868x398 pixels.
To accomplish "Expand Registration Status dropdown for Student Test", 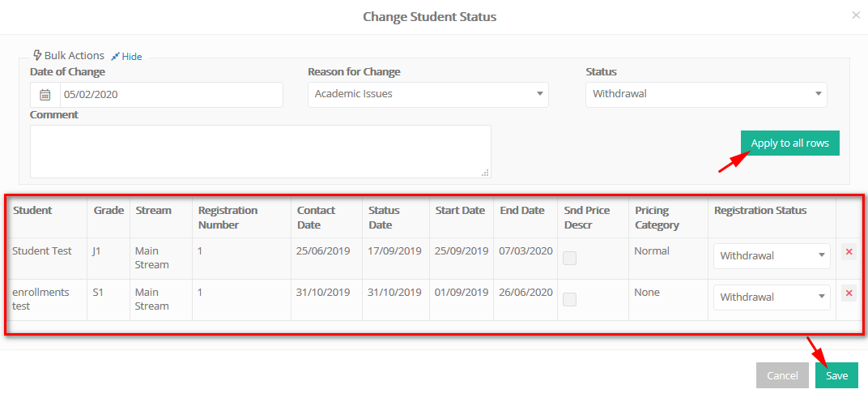I will (x=772, y=256).
